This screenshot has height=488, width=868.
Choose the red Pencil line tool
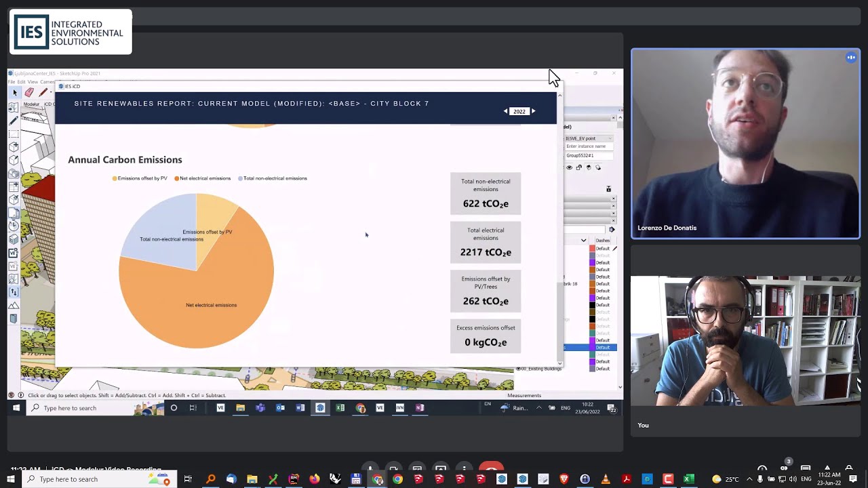[43, 92]
